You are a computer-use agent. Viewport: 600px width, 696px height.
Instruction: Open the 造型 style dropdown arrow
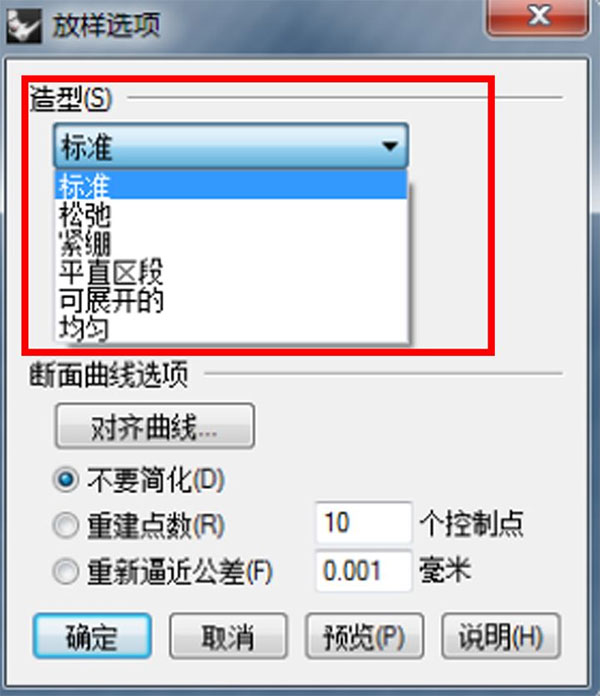pos(390,146)
